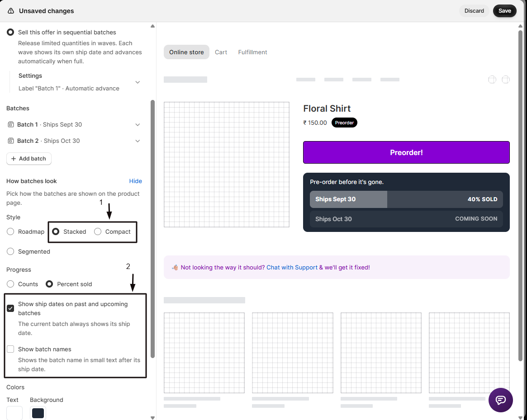Switch to the Cart tab

[x=221, y=52]
